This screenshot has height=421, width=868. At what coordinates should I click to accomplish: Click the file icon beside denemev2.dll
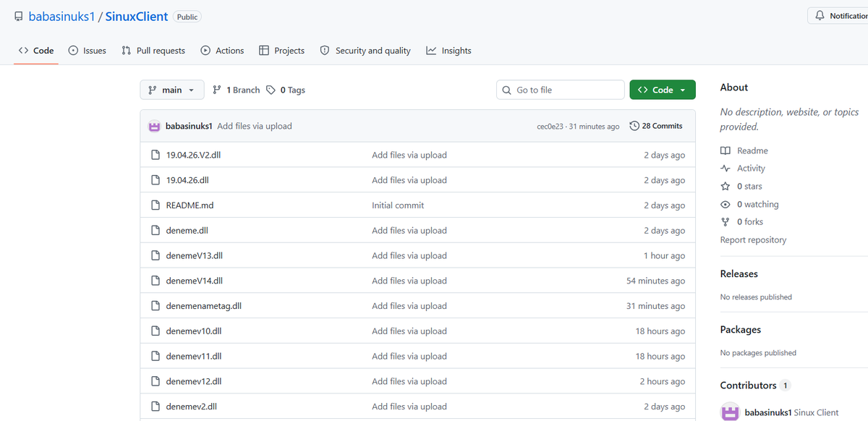[155, 407]
